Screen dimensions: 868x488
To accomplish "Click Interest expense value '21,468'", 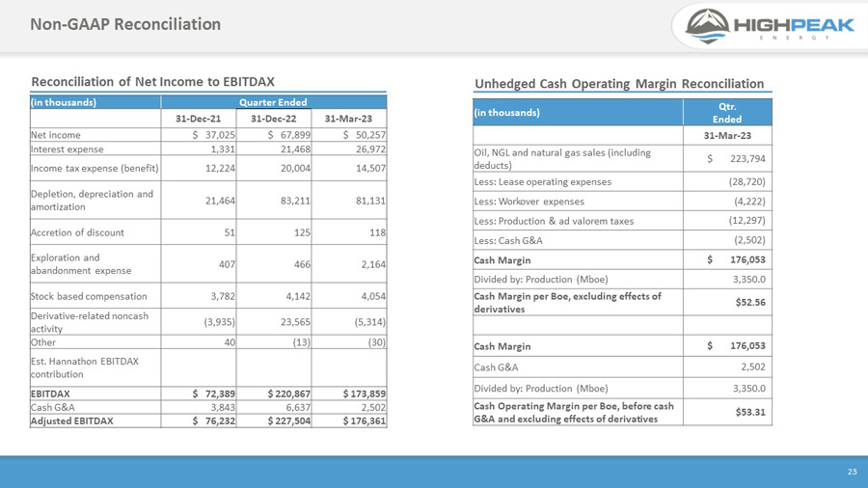I will pyautogui.click(x=295, y=149).
